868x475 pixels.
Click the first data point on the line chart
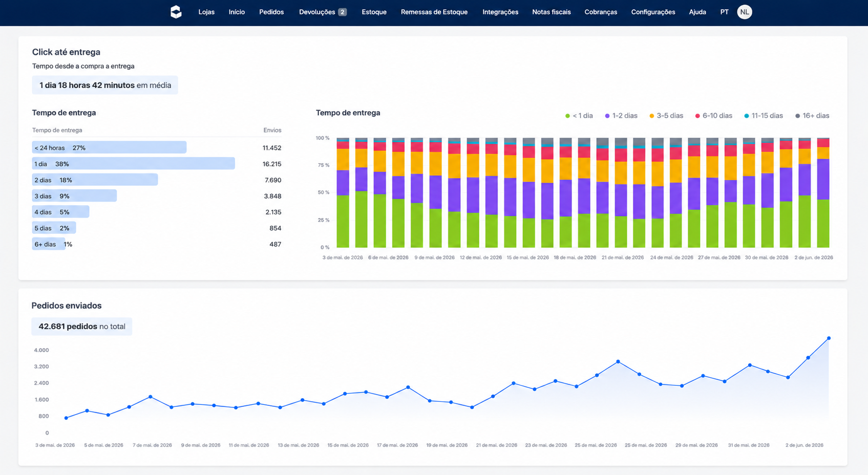pyautogui.click(x=66, y=418)
